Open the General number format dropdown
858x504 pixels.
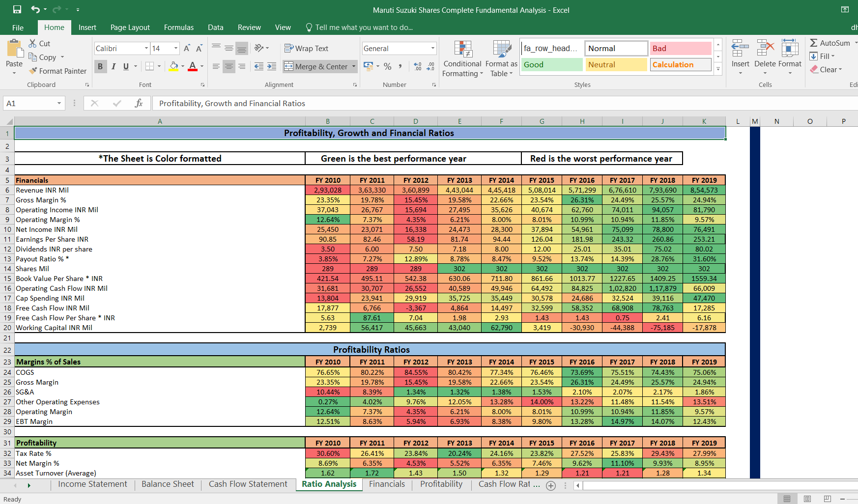pyautogui.click(x=433, y=48)
